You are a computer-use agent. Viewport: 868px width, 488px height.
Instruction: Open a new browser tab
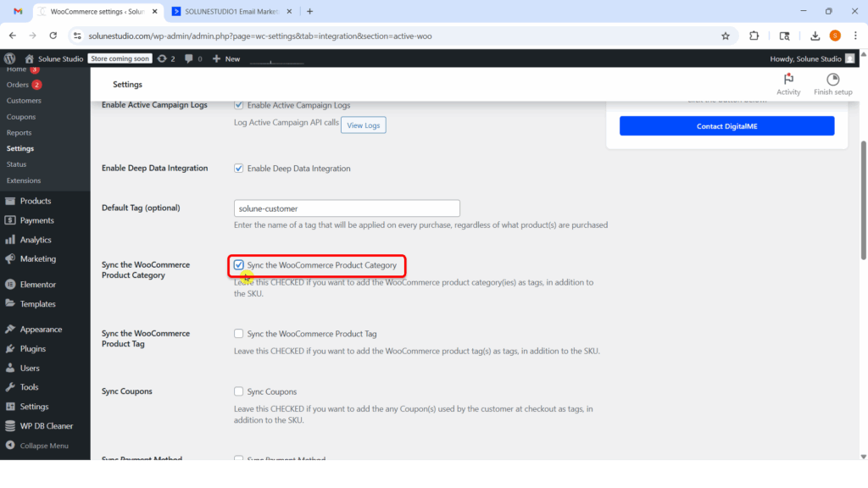coord(309,11)
